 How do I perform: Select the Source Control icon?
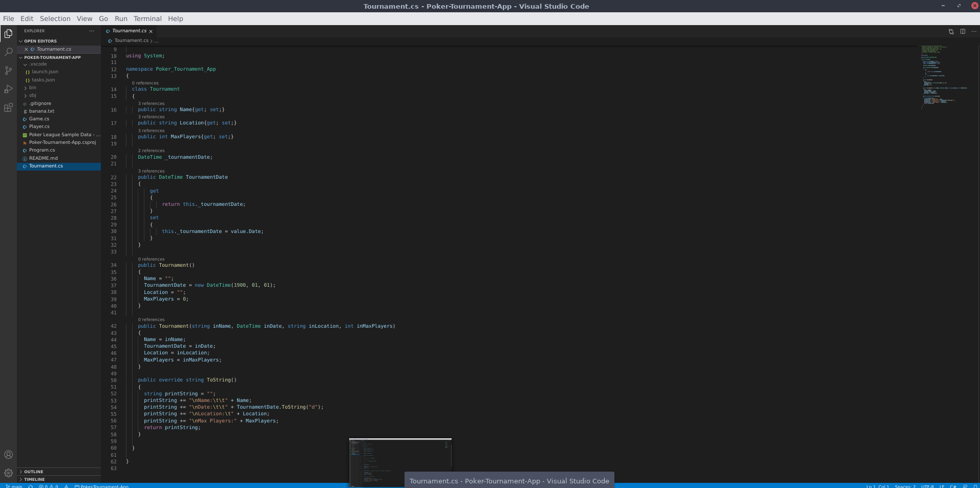tap(8, 70)
